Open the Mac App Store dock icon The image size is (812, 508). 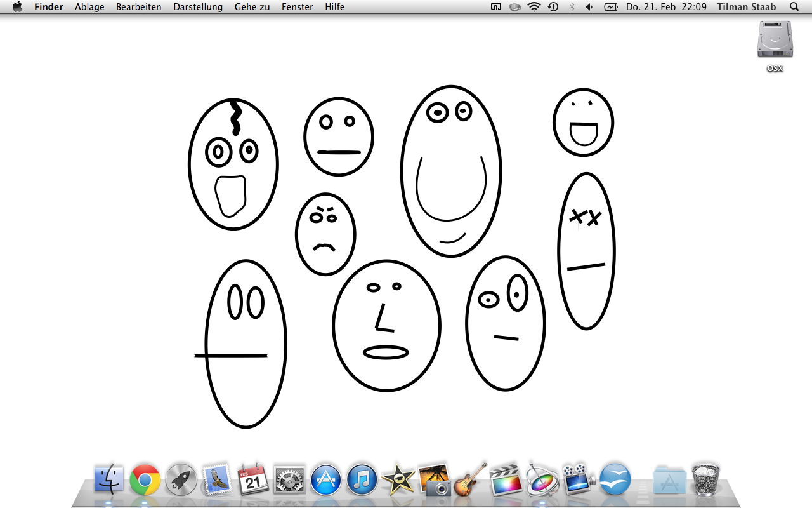pos(326,479)
